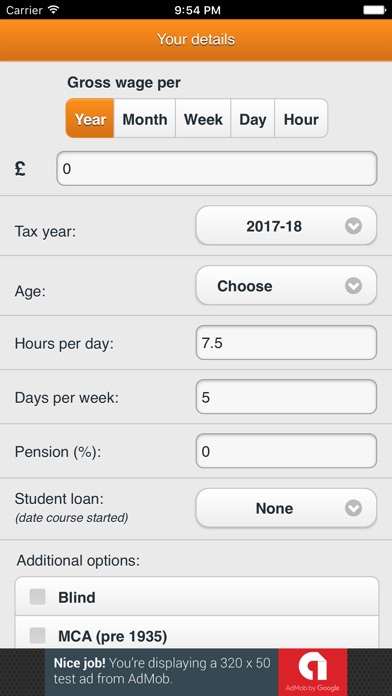Enable the Blind checkbox
Screen dimensions: 392x696
coord(37,597)
